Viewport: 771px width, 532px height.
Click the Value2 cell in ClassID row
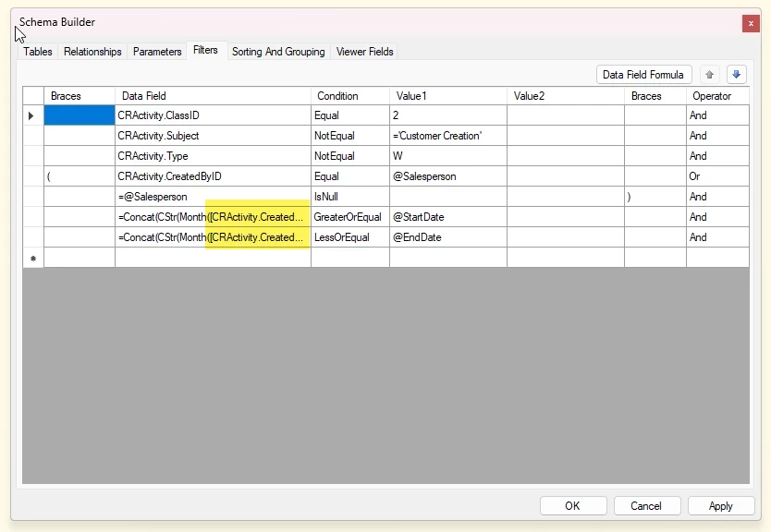(566, 115)
